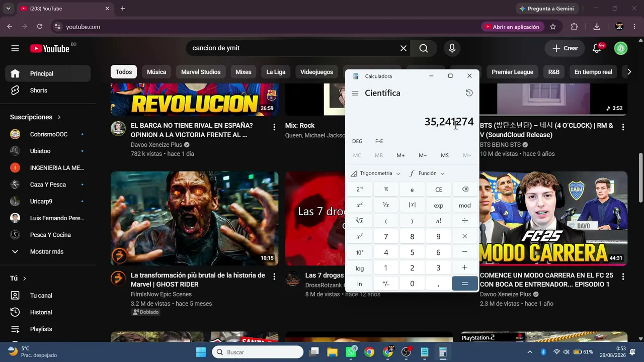
Task: Show next category chips arrow
Action: point(629,72)
